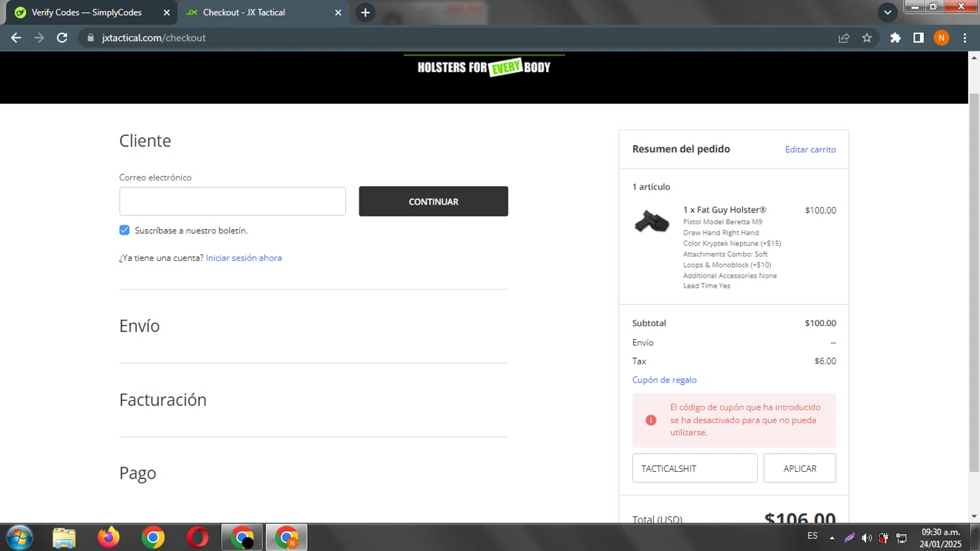
Task: Launch Opera from the taskbar
Action: 197,537
